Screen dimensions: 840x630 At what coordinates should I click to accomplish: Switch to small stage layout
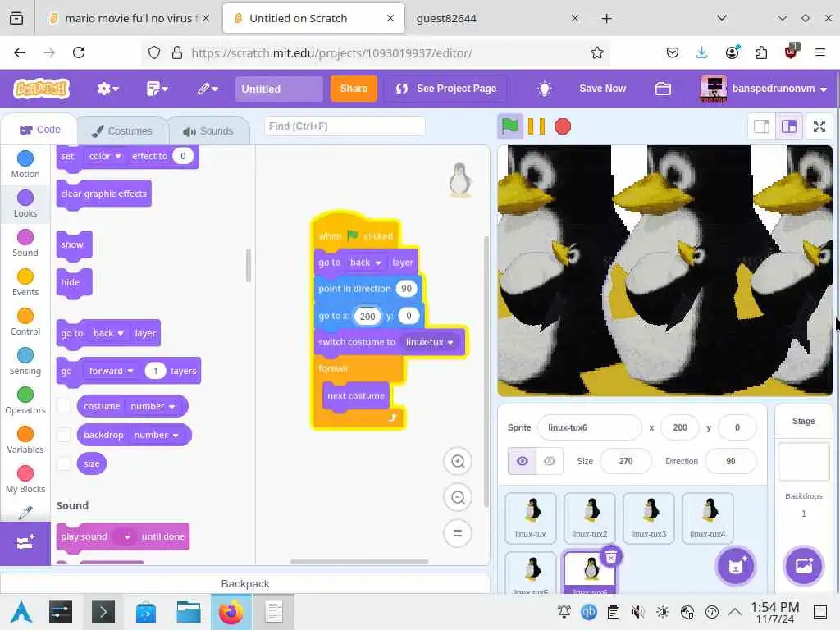click(761, 126)
